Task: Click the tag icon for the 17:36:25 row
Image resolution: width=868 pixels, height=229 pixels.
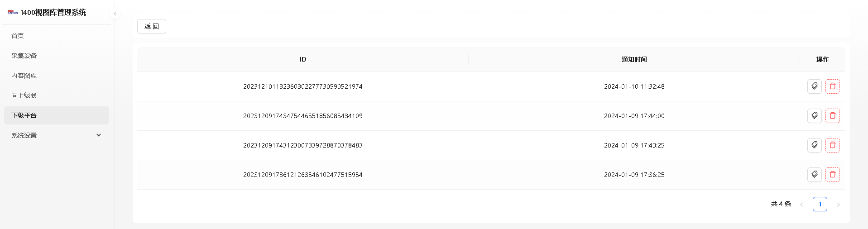Action: [814, 175]
